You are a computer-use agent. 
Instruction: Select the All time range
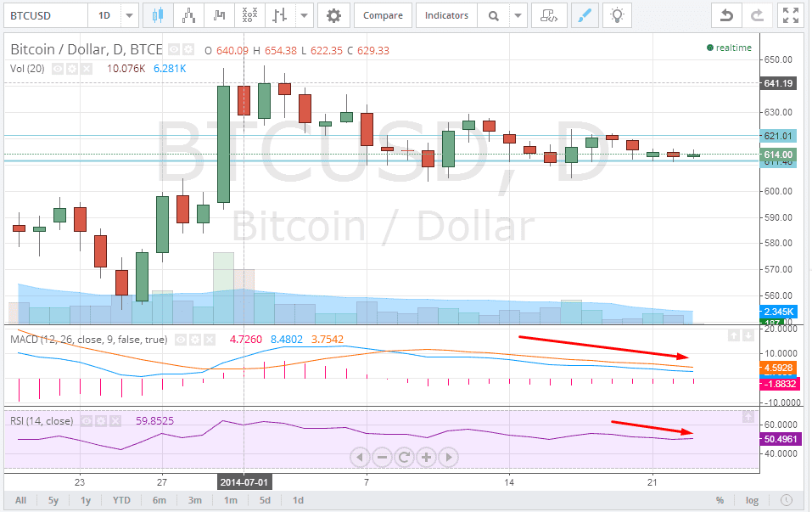coord(20,500)
